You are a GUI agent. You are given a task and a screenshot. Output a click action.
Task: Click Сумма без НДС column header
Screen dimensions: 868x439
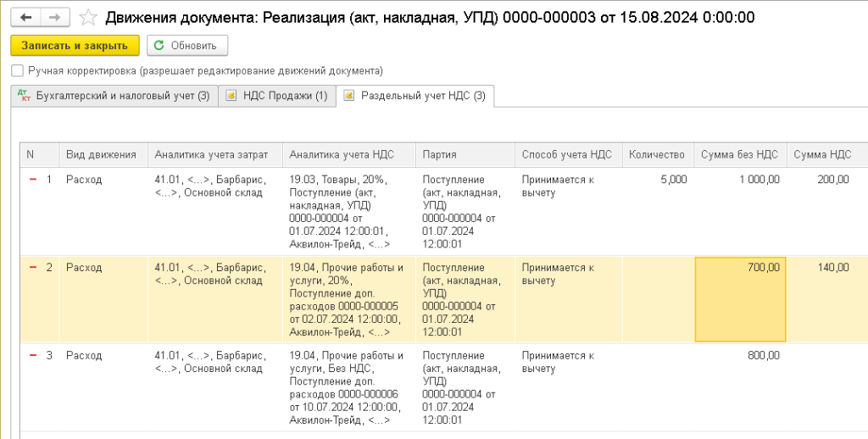pos(740,155)
